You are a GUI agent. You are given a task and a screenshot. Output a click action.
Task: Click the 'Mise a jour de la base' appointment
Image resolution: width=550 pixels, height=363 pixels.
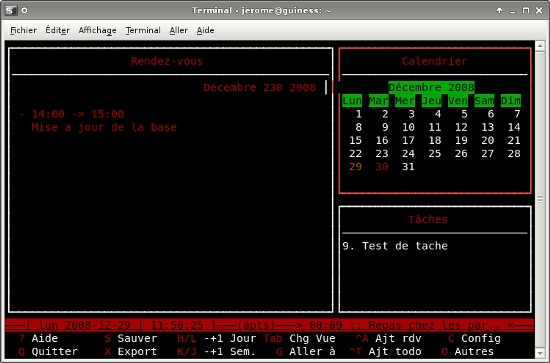[x=104, y=127]
